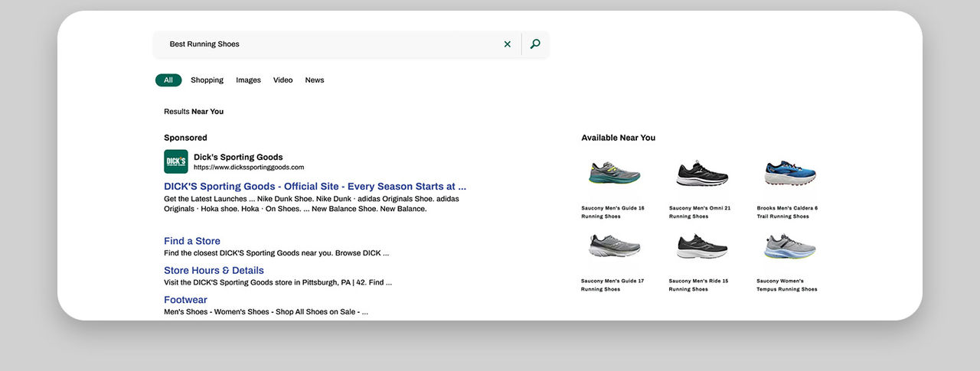Click the dickssportinggoods.com URL text
The height and width of the screenshot is (371, 980).
tap(249, 168)
